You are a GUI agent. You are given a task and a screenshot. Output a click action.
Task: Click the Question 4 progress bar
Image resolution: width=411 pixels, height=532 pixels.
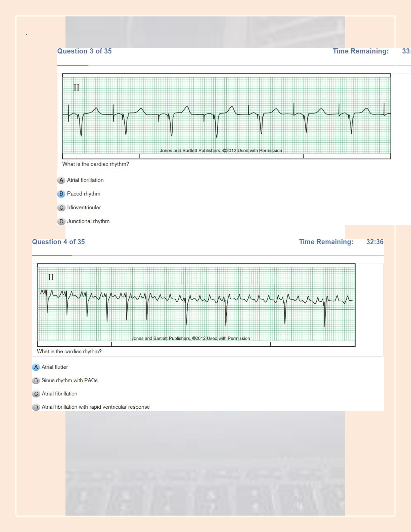tap(208, 256)
